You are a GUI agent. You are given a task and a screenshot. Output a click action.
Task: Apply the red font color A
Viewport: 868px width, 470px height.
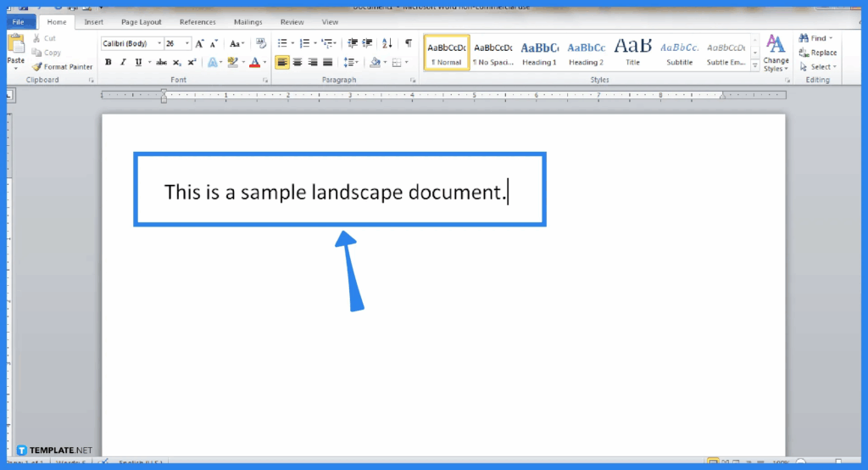[x=254, y=63]
